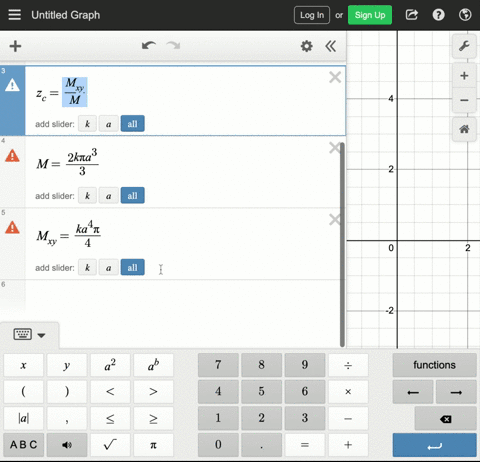Tap the comma key

(x=67, y=418)
